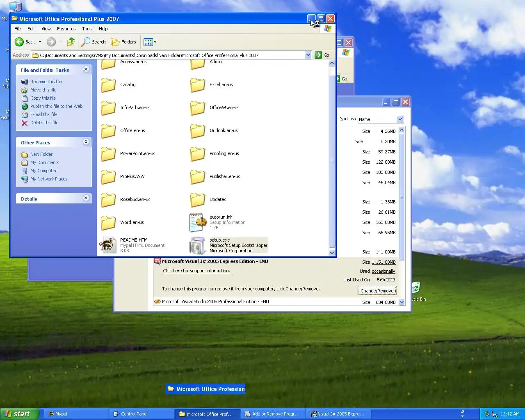Viewport: 525px width, 420px height.
Task: Go to My Network Places
Action: [x=49, y=179]
